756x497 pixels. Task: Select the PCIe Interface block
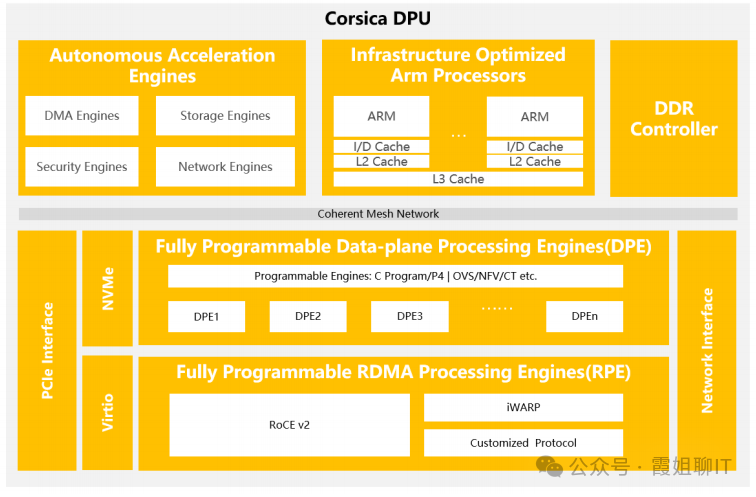point(47,350)
